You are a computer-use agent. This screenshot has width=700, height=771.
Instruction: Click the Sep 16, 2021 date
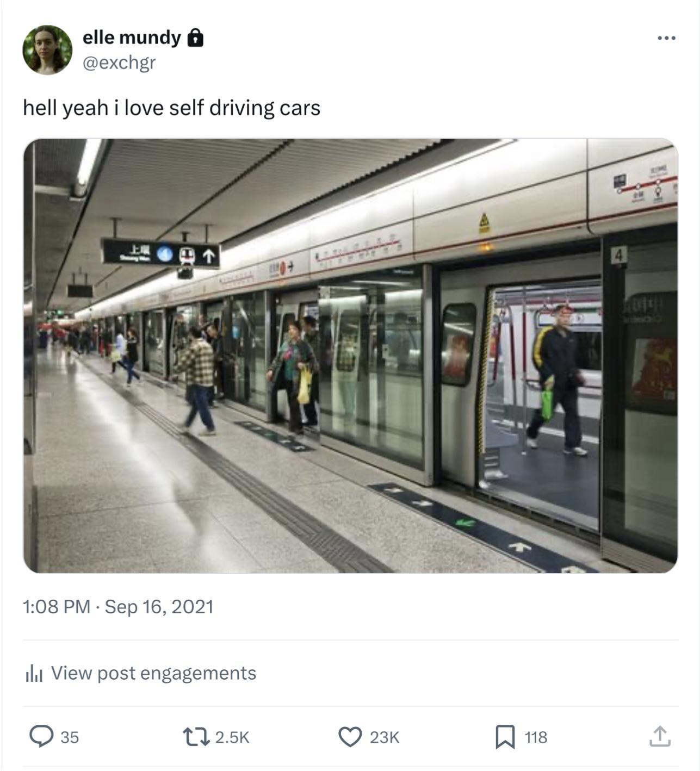click(159, 606)
